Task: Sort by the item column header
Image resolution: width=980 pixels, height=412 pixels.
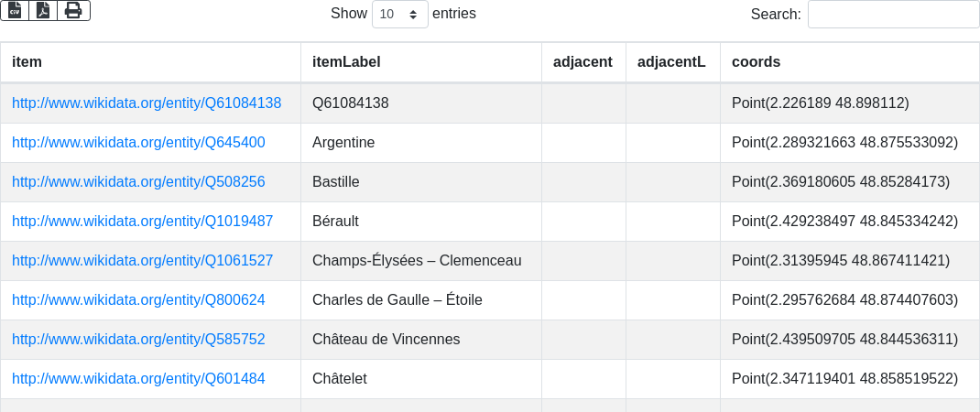Action: [27, 62]
